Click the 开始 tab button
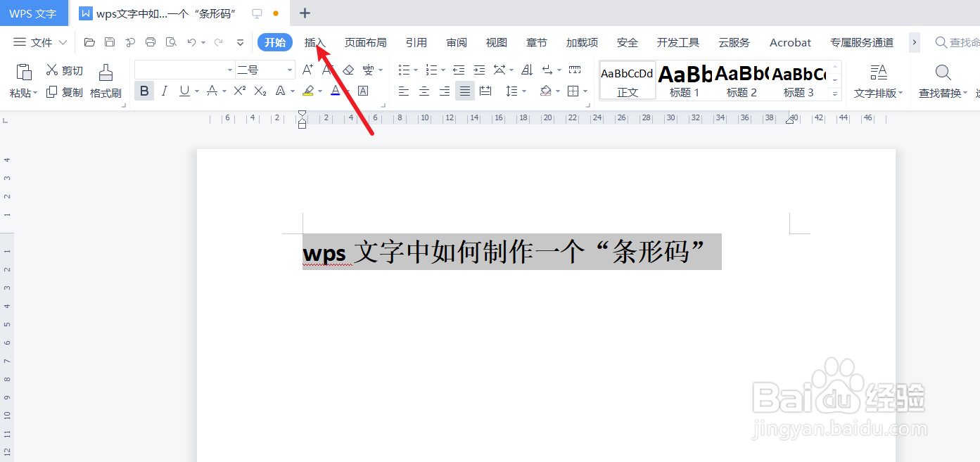The height and width of the screenshot is (462, 980). tap(275, 42)
